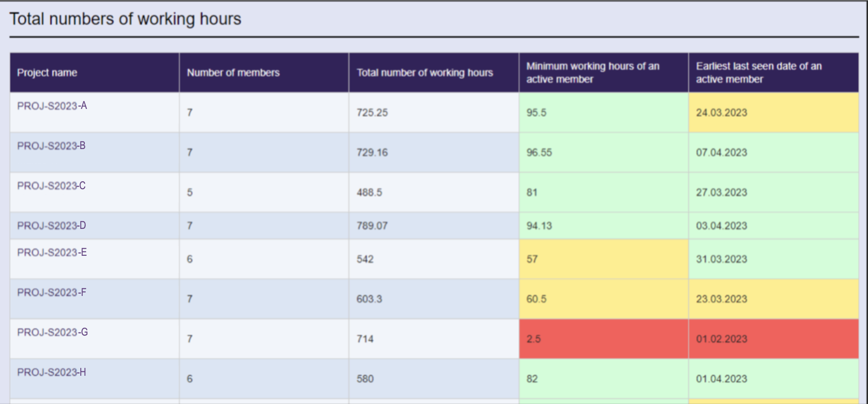Open the PROJ-S2023-E project link
Viewport: 868px width, 404px height.
click(x=52, y=252)
